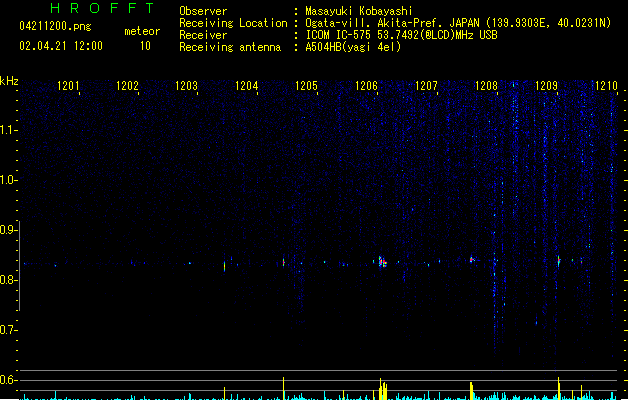This screenshot has height=400, width=629.
Task: Click the meteor count label
Action: pos(142,31)
